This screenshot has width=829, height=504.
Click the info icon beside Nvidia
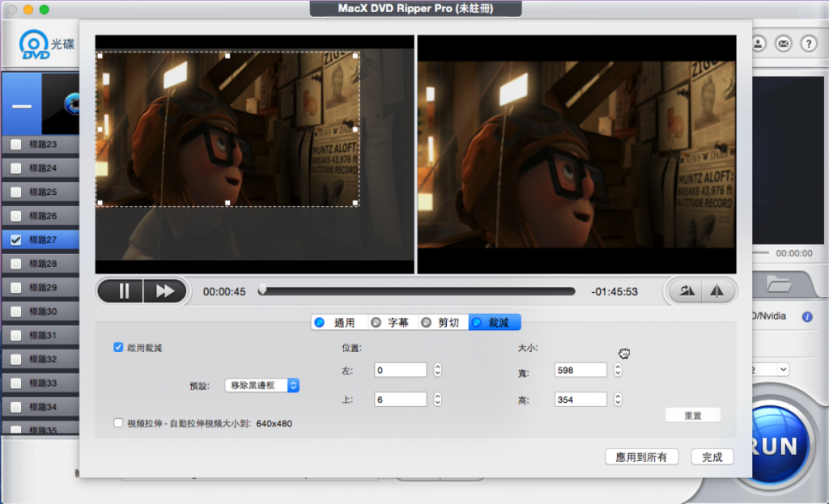click(x=807, y=316)
